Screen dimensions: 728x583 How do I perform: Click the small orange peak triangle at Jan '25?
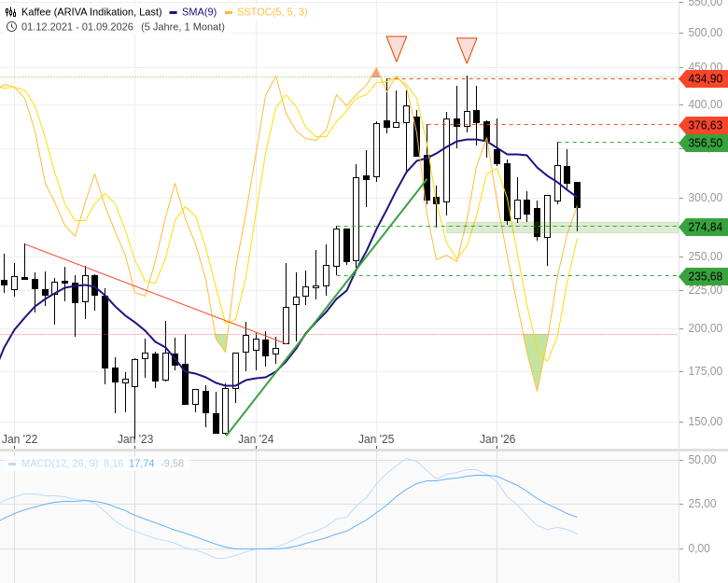click(x=376, y=73)
